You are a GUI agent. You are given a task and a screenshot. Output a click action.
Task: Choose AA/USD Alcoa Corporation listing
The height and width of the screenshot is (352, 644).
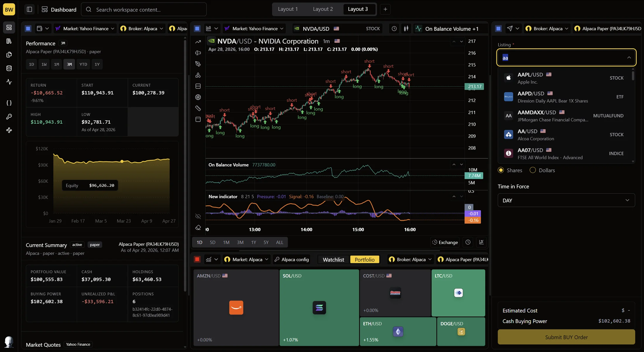564,135
